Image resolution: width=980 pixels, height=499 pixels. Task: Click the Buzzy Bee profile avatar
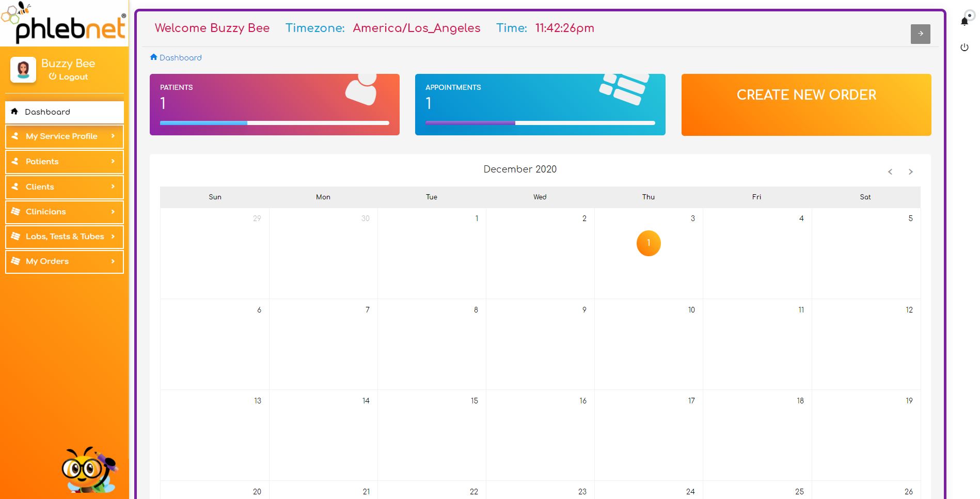(23, 70)
